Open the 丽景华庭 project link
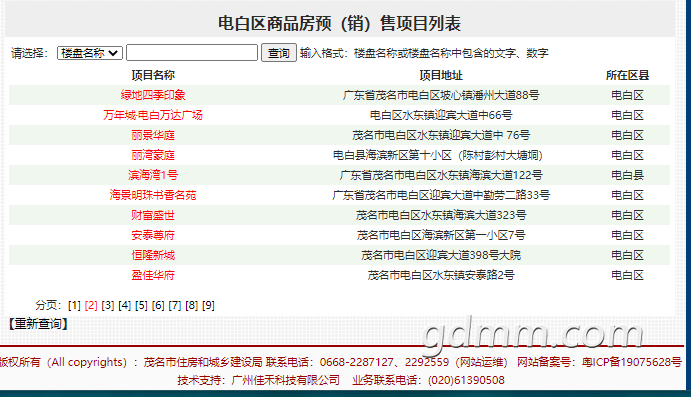This screenshot has width=691, height=397. click(x=153, y=135)
